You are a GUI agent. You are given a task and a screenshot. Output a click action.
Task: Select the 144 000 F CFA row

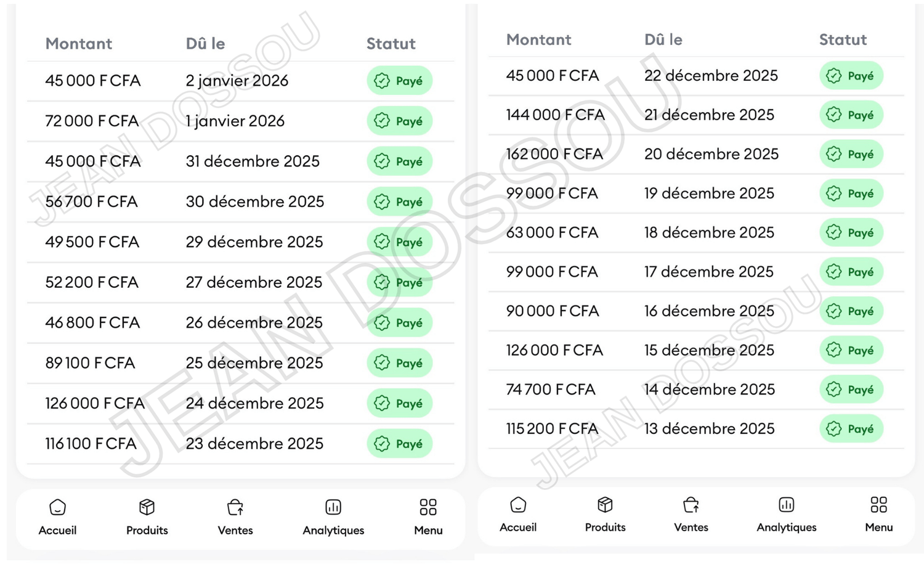(696, 115)
